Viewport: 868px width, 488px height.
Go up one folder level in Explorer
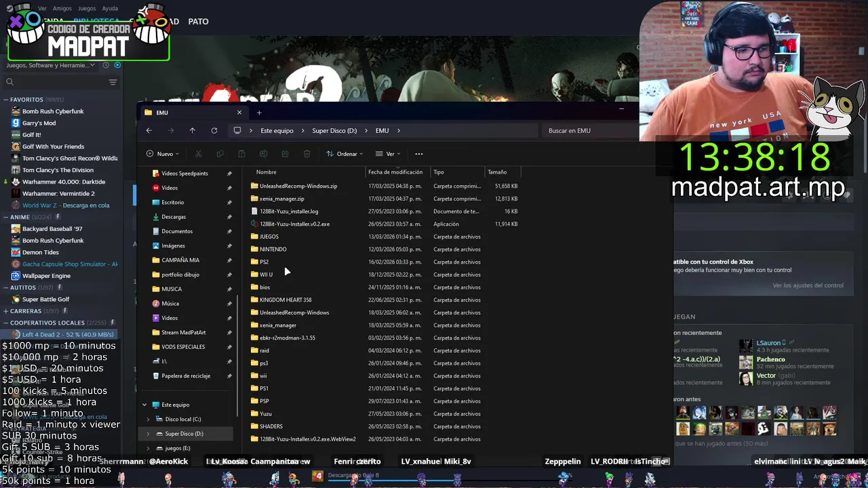point(193,130)
